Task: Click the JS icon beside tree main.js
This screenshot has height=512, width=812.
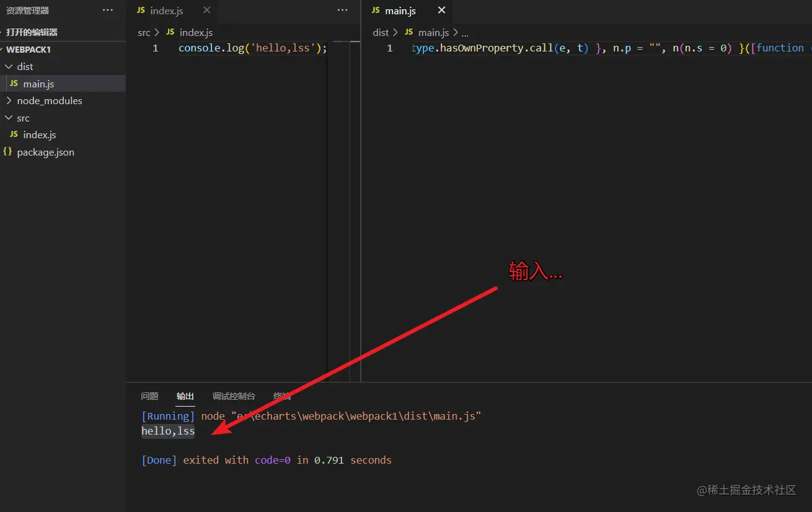Action: [x=14, y=84]
